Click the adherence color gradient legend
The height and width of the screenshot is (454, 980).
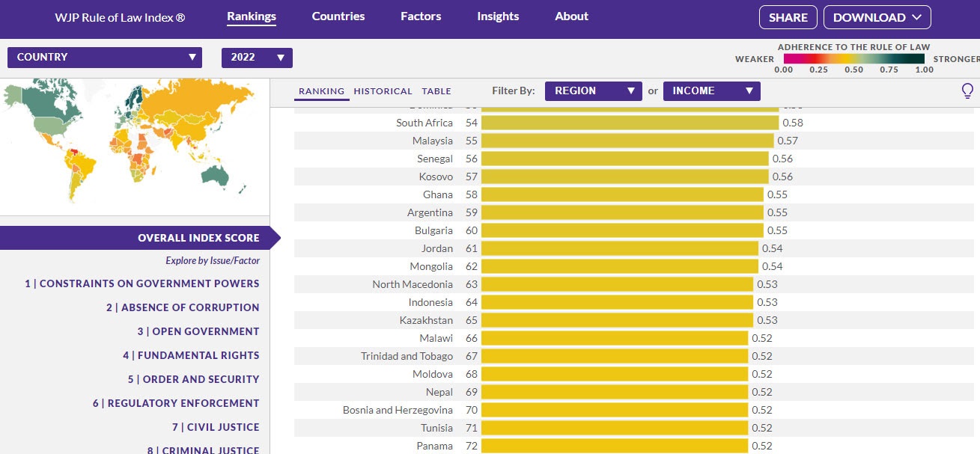click(x=853, y=58)
